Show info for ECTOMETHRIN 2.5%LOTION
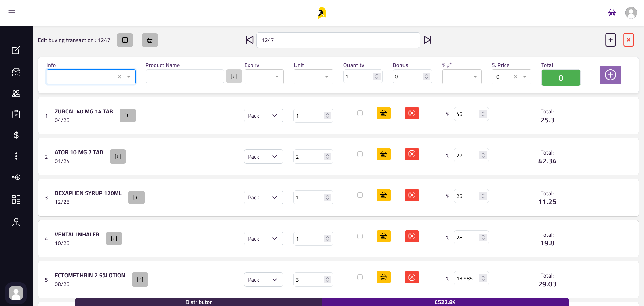Image resolution: width=644 pixels, height=306 pixels. pos(140,280)
